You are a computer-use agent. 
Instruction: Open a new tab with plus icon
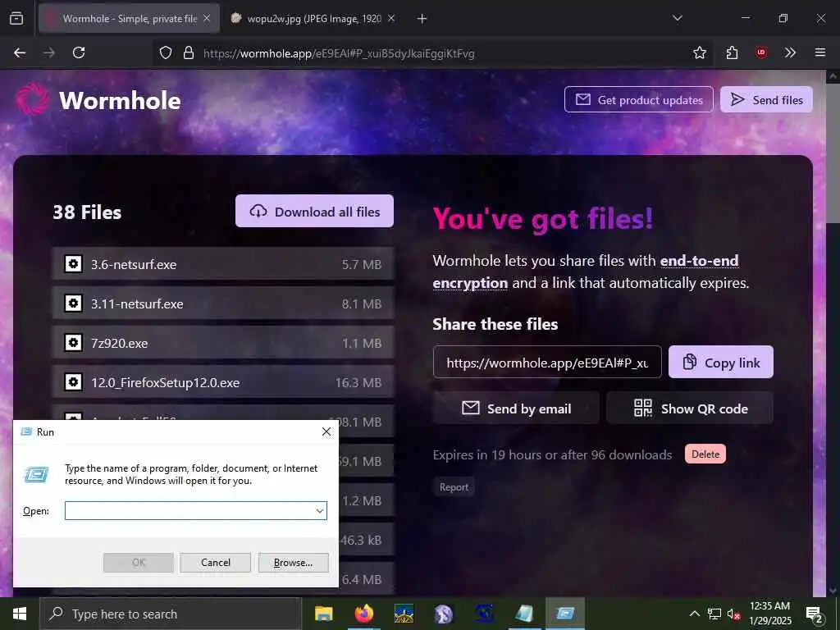pyautogui.click(x=422, y=19)
